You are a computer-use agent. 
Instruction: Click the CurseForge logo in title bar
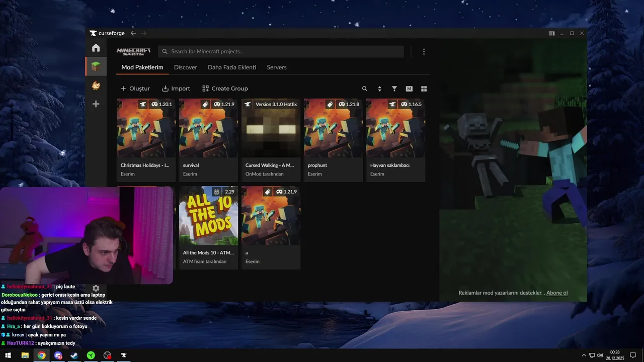point(107,33)
